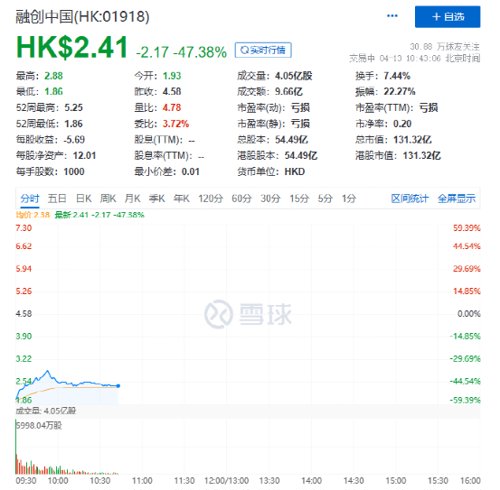Click the 万球友关注 followers count text
This screenshot has width=500, height=490.
click(x=445, y=46)
